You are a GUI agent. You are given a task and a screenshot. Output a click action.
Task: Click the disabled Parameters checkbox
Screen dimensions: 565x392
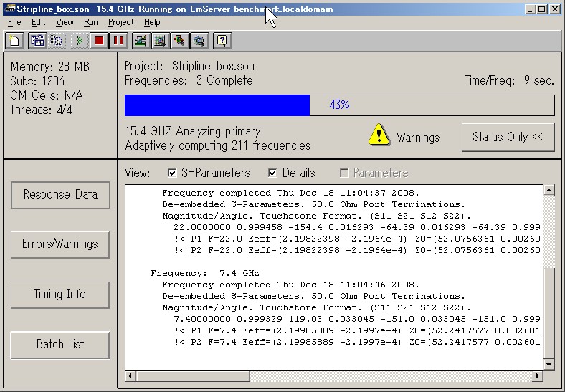pyautogui.click(x=344, y=173)
